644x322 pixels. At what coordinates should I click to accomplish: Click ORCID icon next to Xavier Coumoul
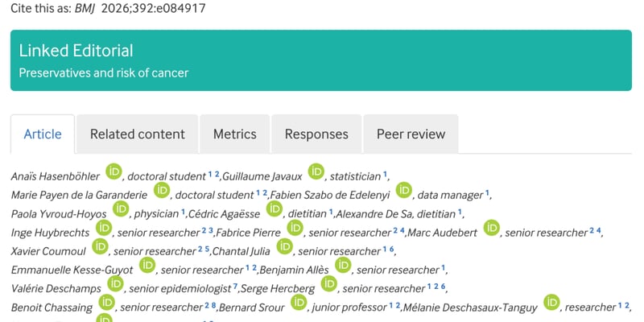tap(101, 247)
